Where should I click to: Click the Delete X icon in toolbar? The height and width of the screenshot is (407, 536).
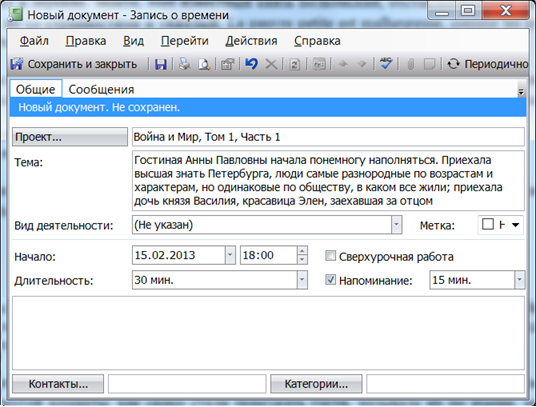271,64
